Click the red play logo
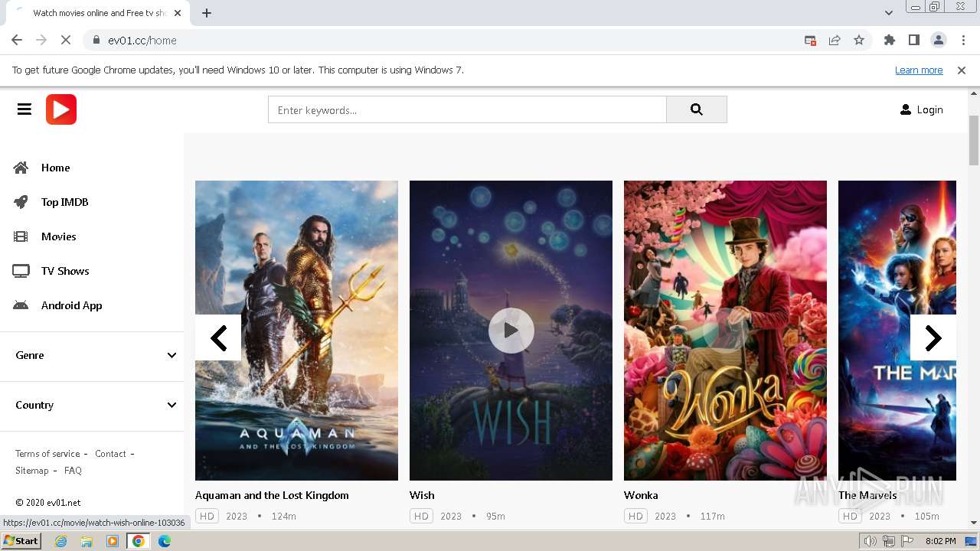This screenshot has height=551, width=980. [61, 109]
